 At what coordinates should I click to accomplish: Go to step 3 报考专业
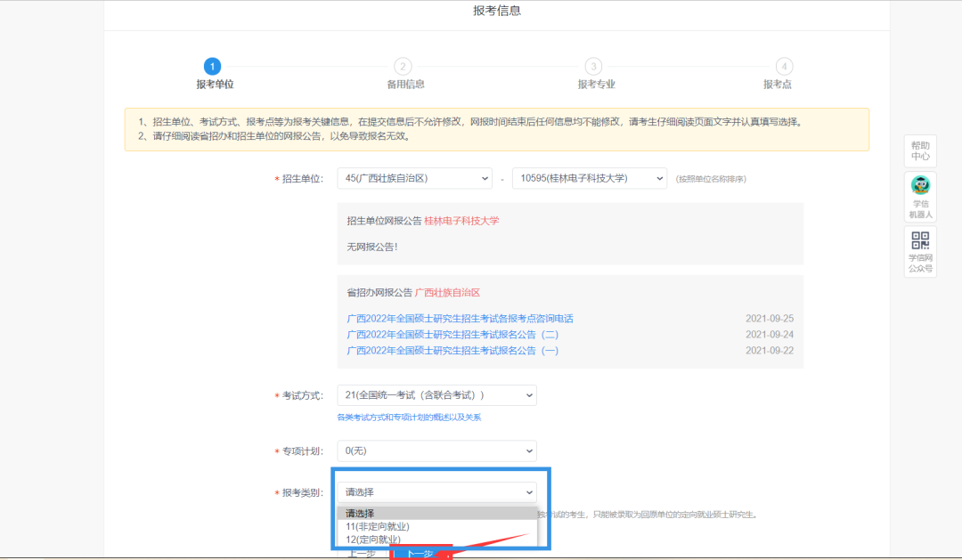[593, 66]
